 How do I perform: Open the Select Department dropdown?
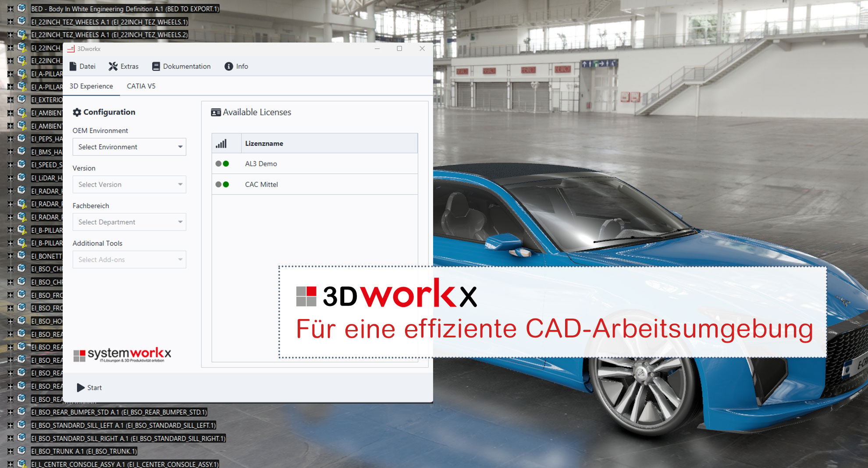[x=129, y=222]
